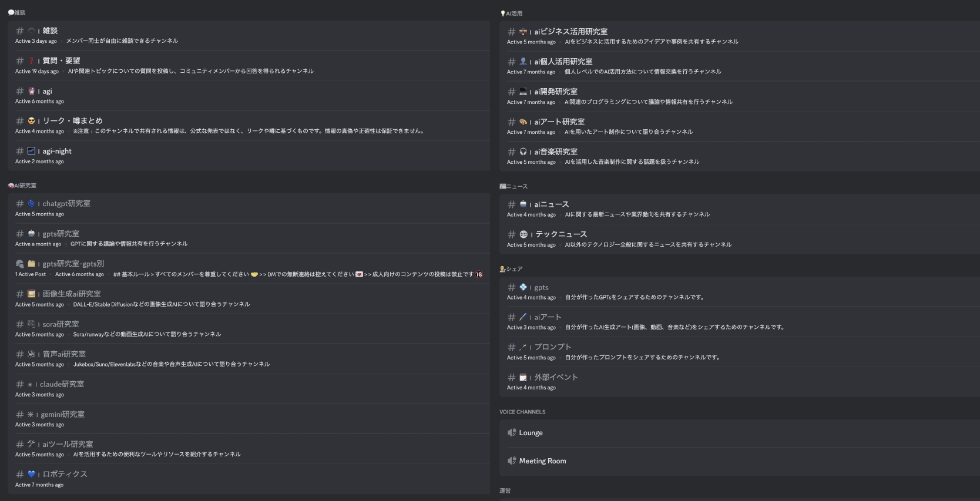980x501 pixels.
Task: Click the globe icon beside テックニュース
Action: 523,234
